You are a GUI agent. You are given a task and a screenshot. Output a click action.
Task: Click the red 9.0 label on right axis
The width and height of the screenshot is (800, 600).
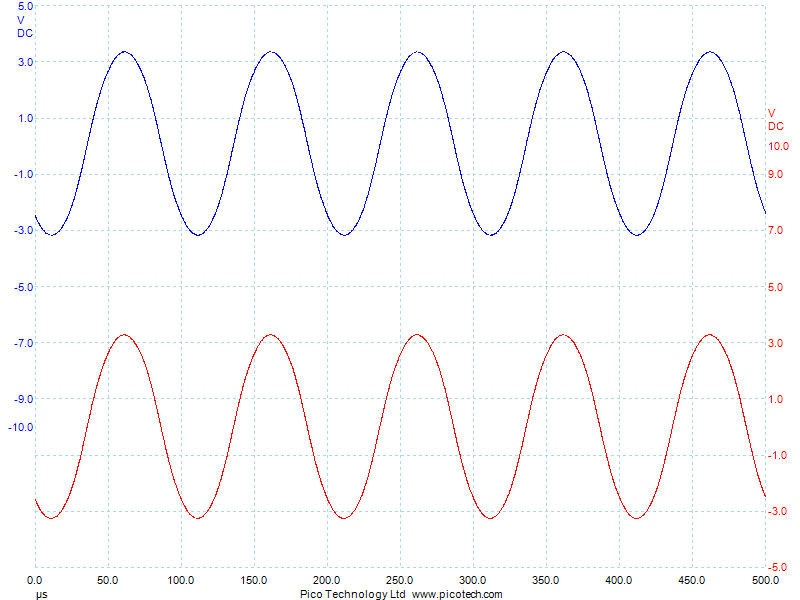(x=776, y=174)
